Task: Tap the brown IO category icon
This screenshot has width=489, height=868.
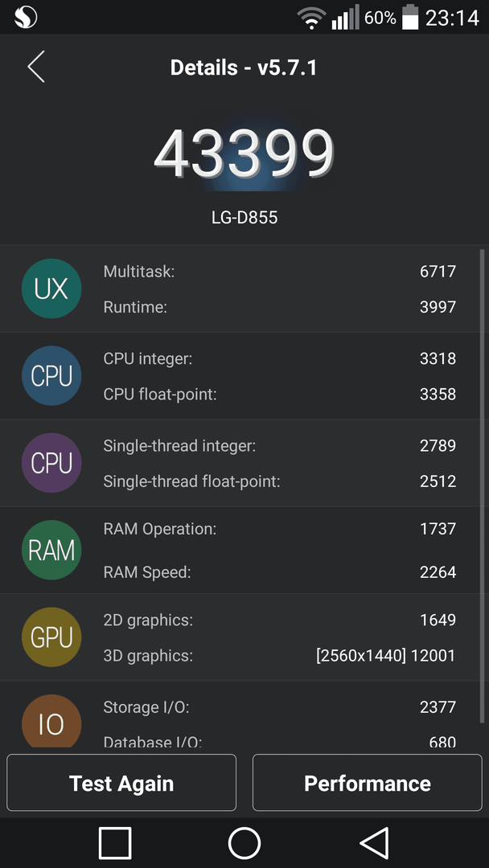Action: (x=51, y=721)
